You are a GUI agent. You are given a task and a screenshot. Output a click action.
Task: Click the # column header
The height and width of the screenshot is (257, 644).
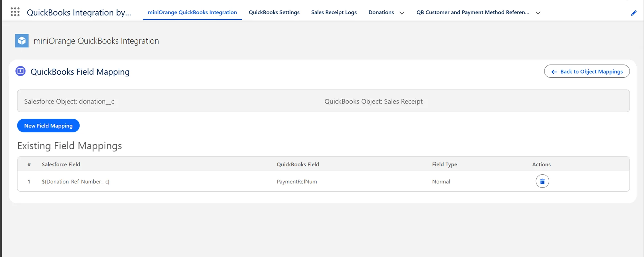coord(29,164)
